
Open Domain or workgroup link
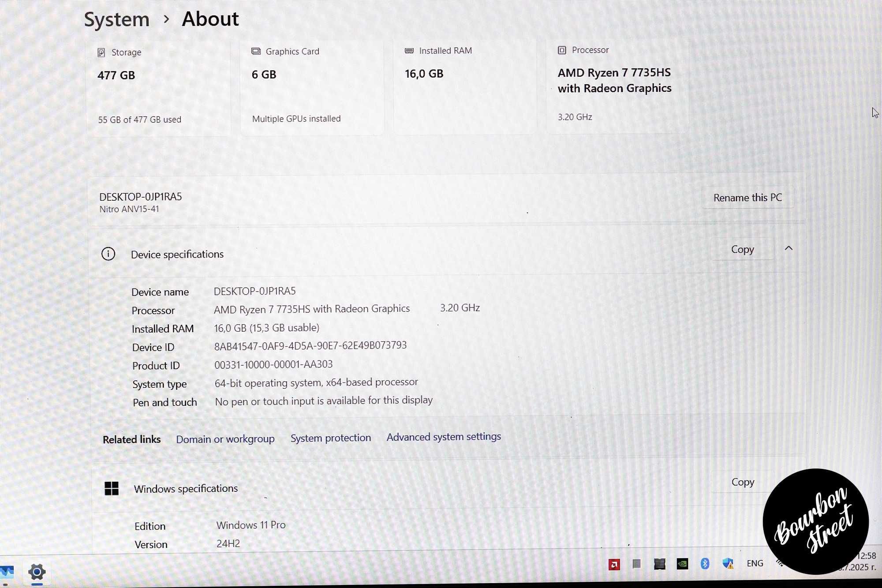(x=225, y=439)
